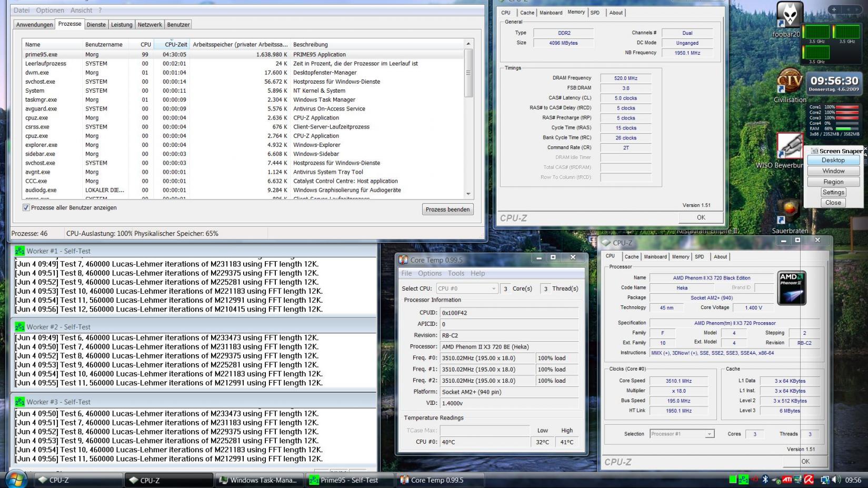Switch to the Anwendungen tab in Task Manager
The image size is (868, 488).
pyautogui.click(x=34, y=25)
